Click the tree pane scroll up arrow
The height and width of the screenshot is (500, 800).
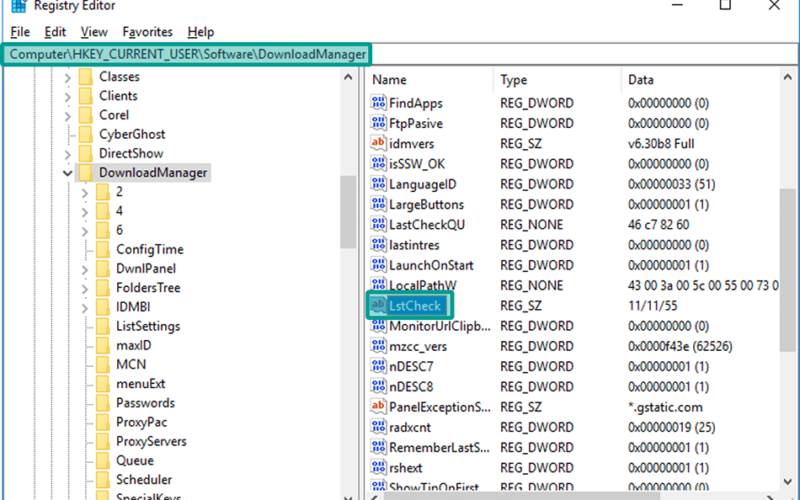tap(348, 78)
